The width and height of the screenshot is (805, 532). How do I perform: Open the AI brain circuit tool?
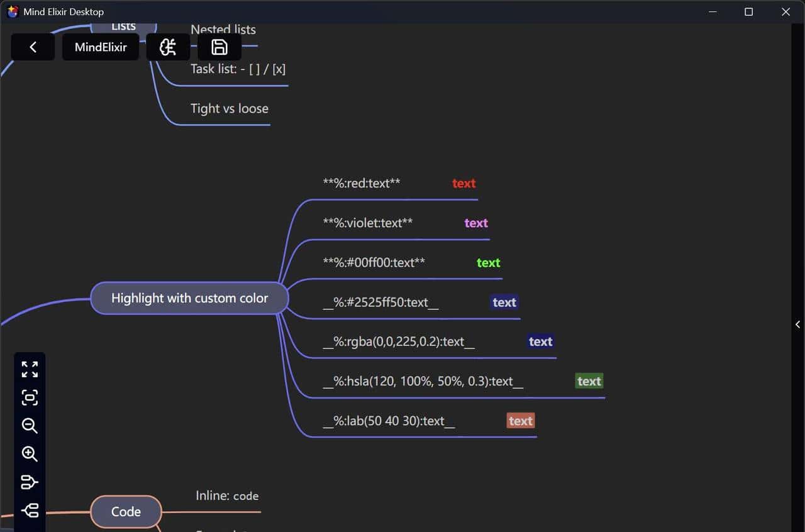click(x=168, y=47)
